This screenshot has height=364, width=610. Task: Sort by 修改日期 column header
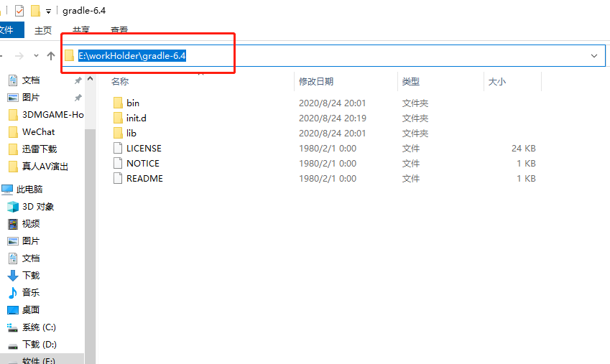(316, 81)
